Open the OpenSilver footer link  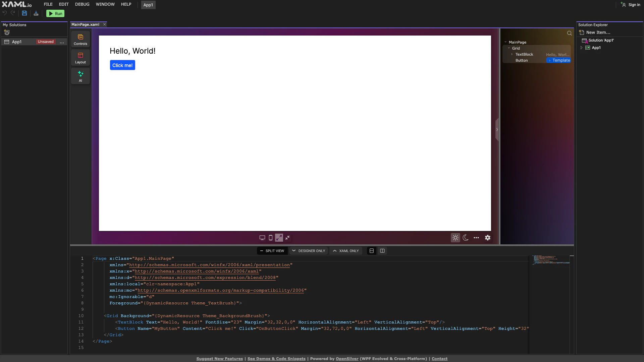pos(347,359)
